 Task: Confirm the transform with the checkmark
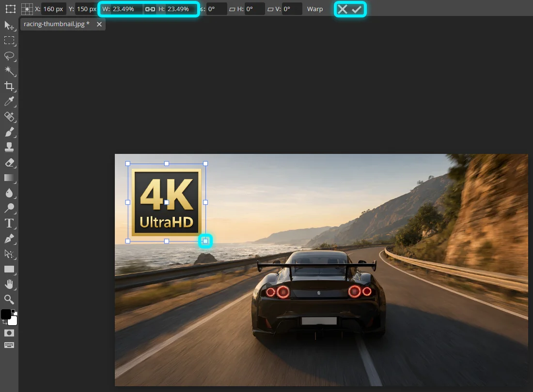click(357, 9)
